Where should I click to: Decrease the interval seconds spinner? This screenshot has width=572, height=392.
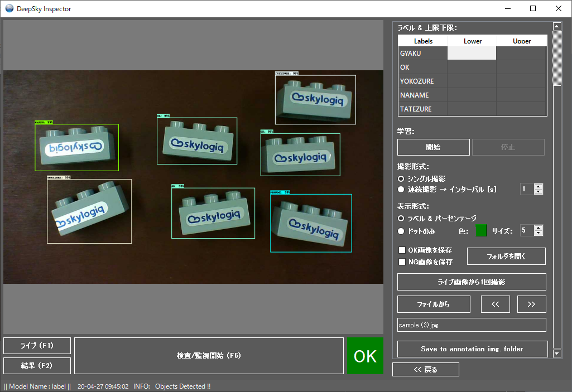click(539, 192)
